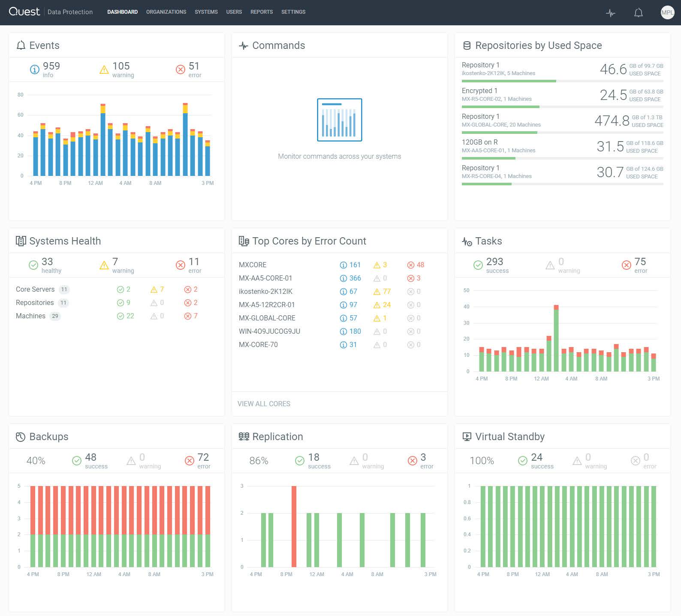Click the Events info circle icon

34,69
